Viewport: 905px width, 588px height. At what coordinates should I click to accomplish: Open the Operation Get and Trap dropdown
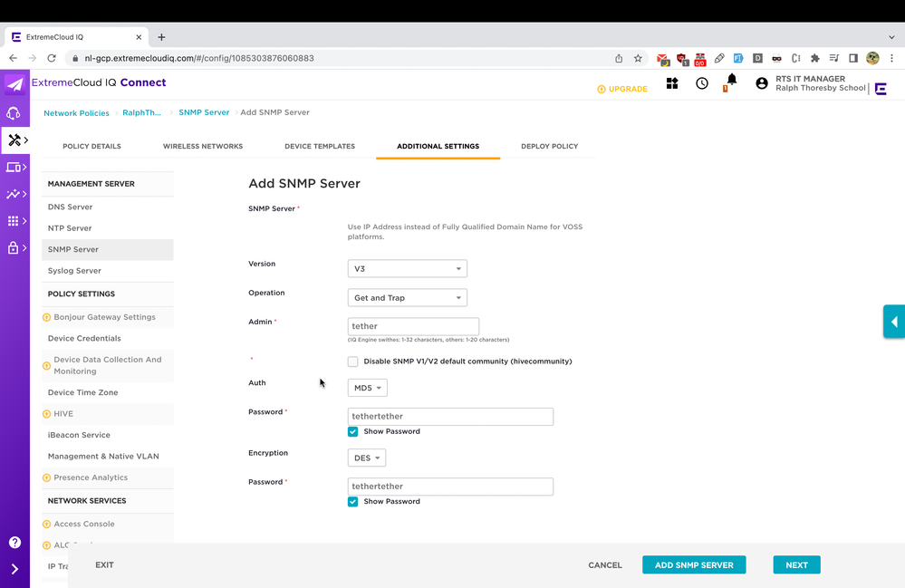coord(408,298)
